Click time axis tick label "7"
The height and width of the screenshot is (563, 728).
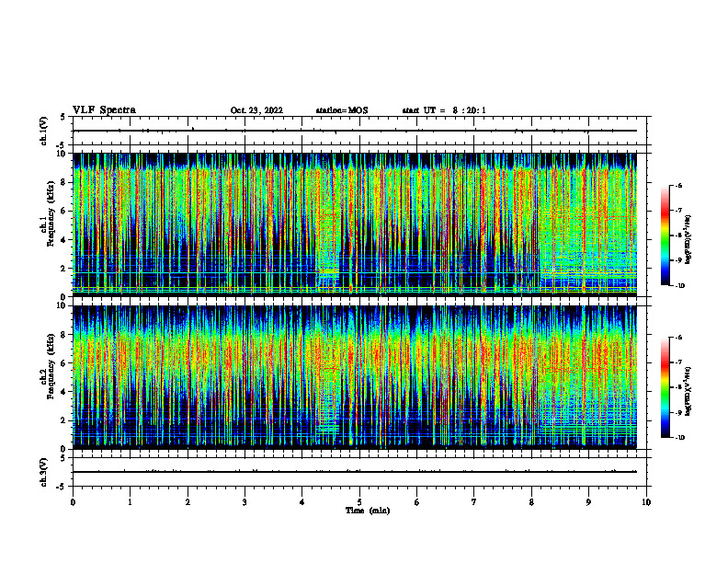(x=474, y=502)
